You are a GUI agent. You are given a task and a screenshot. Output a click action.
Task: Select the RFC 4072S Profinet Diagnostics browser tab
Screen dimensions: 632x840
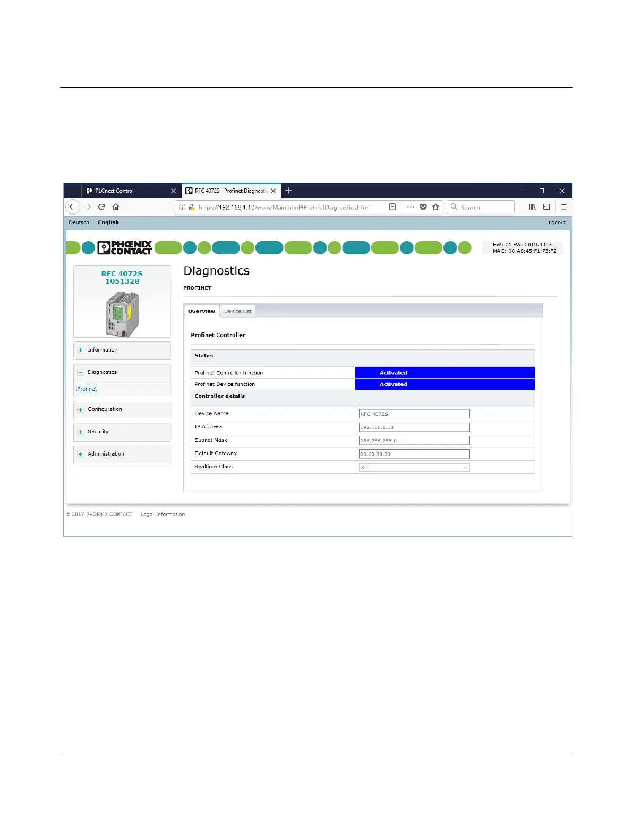click(x=230, y=191)
